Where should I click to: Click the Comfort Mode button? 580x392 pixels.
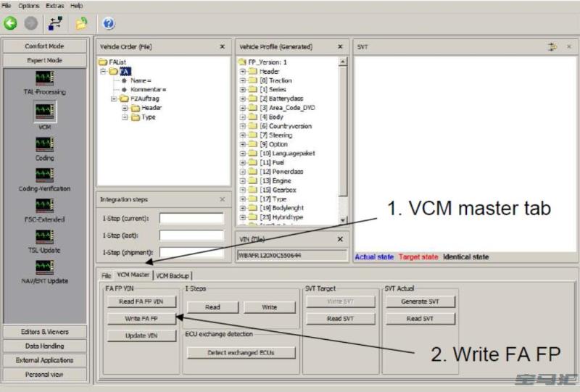44,46
